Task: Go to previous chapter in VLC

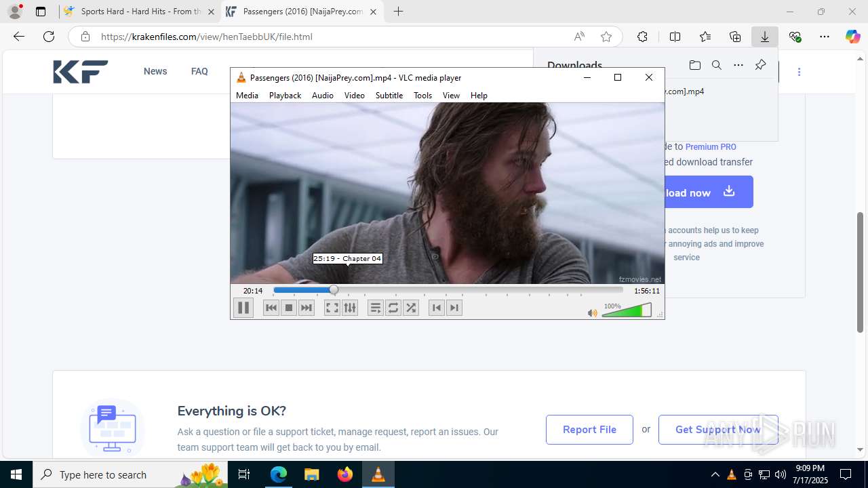Action: [x=437, y=308]
